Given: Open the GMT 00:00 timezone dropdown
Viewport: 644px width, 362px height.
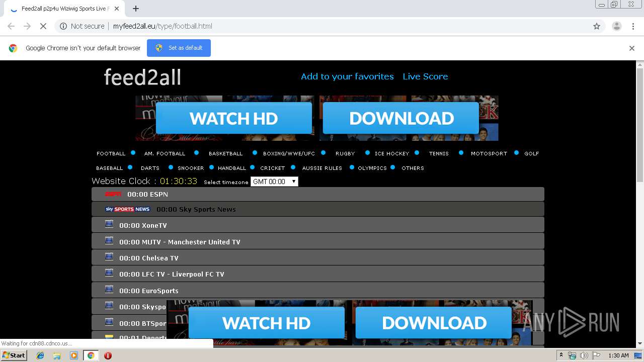Looking at the screenshot, I should coord(274,182).
